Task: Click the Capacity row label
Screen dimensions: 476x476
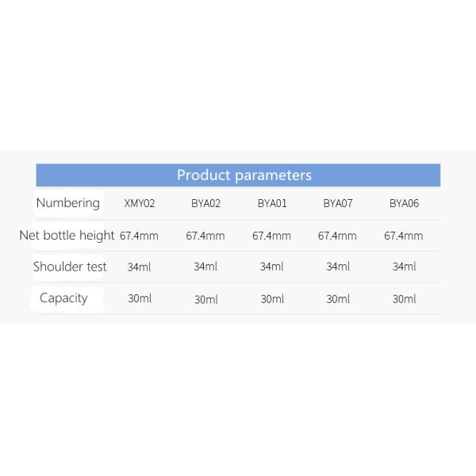Action: click(63, 298)
